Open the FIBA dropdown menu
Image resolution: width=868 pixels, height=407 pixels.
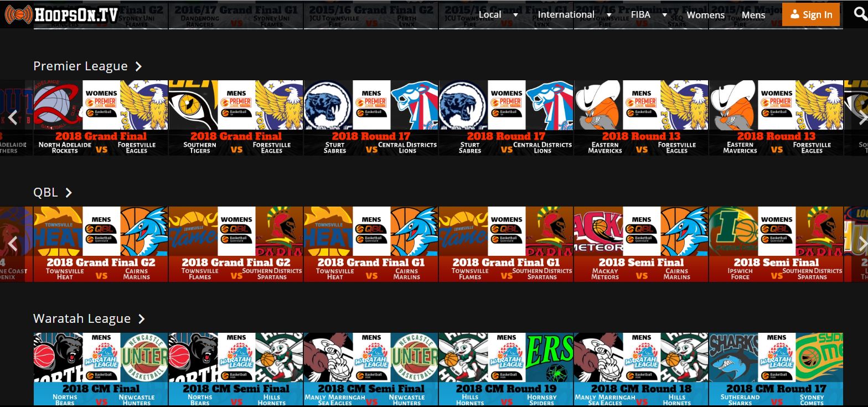click(x=648, y=15)
